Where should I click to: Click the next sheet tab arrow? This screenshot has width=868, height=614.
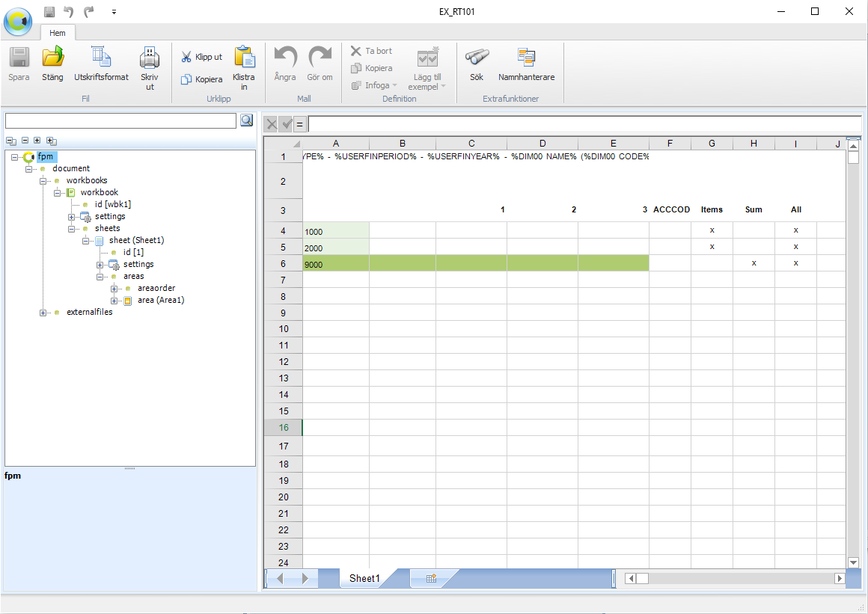pyautogui.click(x=305, y=579)
